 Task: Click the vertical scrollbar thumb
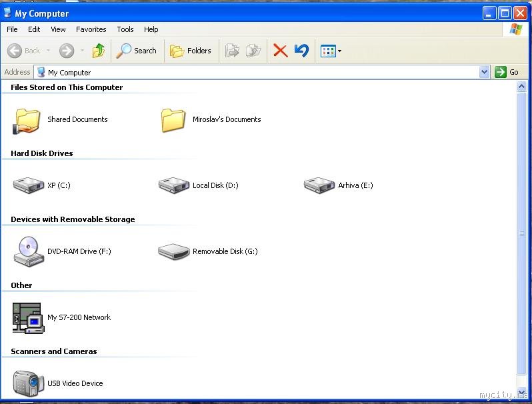click(522, 233)
